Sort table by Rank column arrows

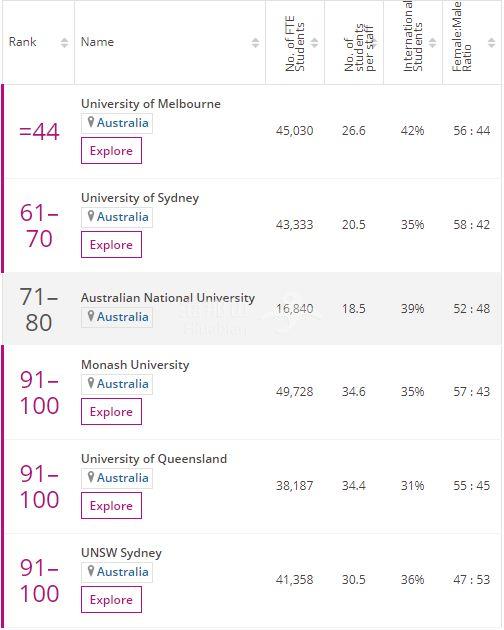pos(64,43)
